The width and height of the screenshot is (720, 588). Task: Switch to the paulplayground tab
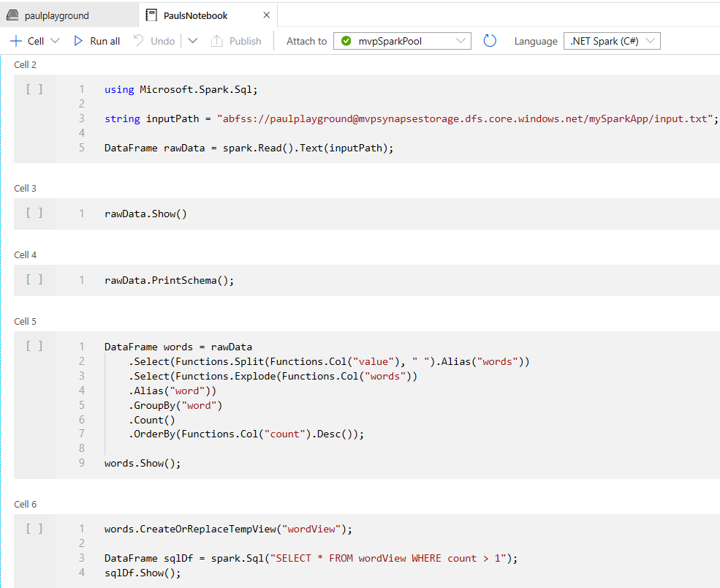[x=56, y=15]
